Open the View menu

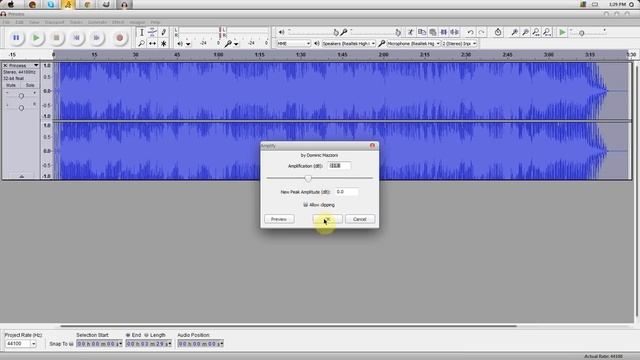tap(34, 22)
